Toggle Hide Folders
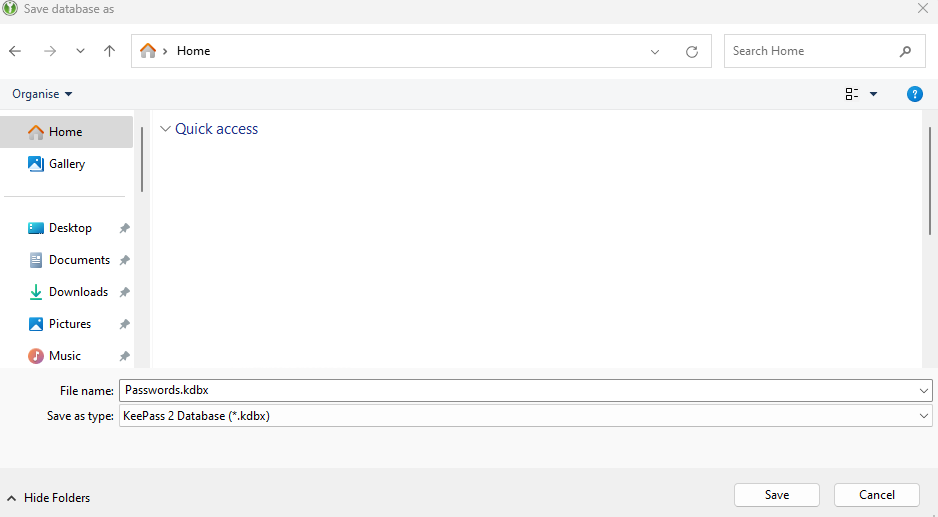The width and height of the screenshot is (938, 517). pos(48,498)
